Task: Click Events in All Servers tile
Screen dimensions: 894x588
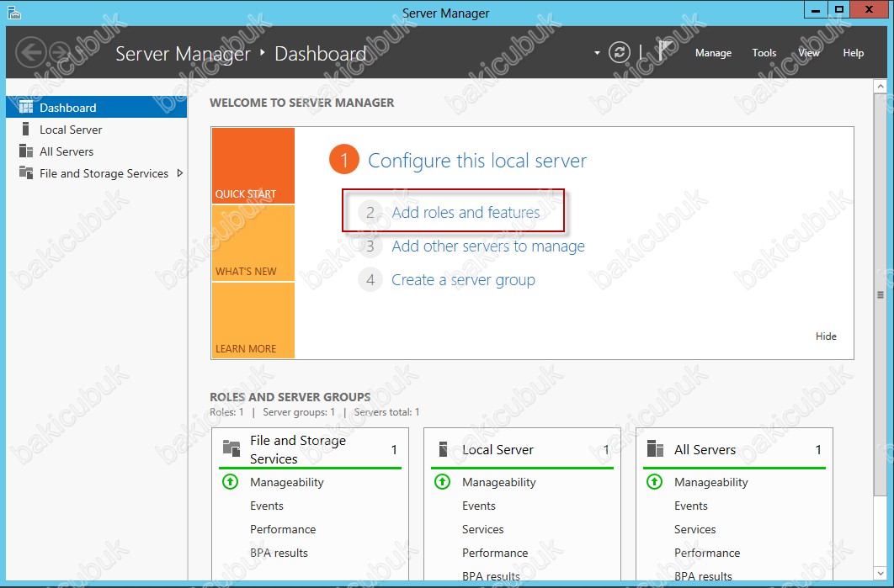Action: point(690,506)
